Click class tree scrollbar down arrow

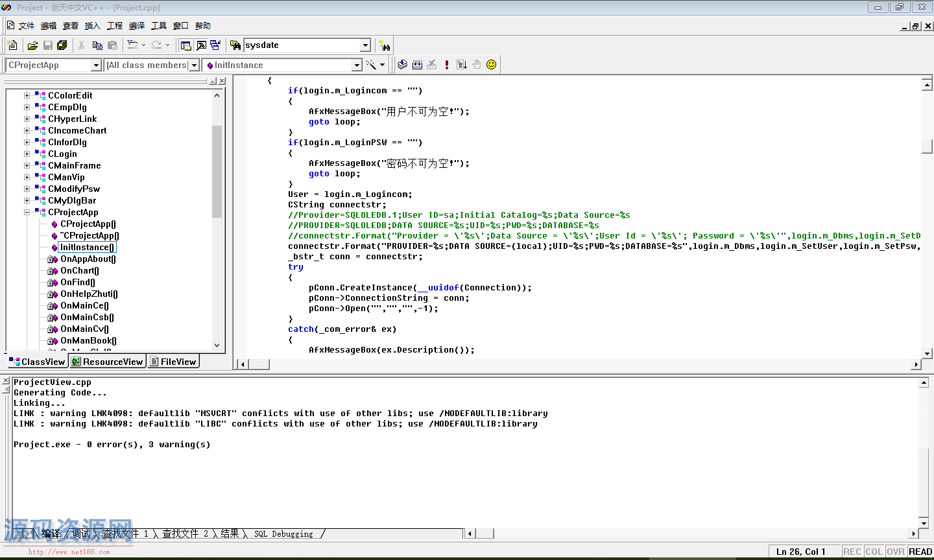217,345
